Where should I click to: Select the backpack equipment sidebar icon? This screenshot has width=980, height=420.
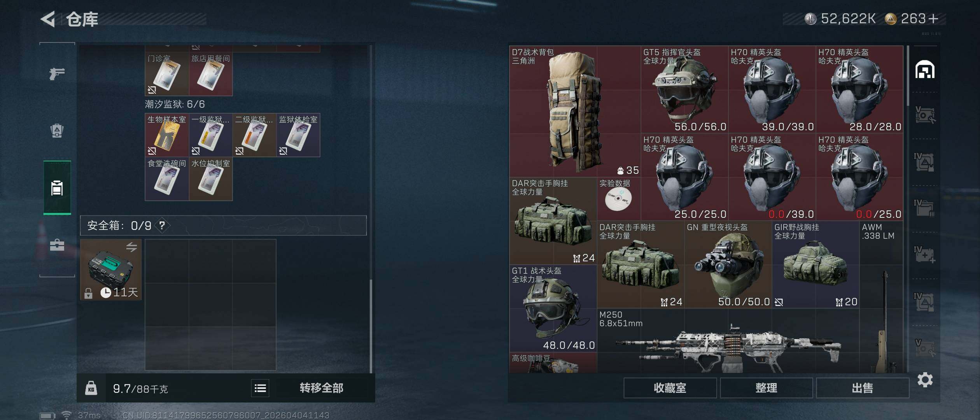57,131
